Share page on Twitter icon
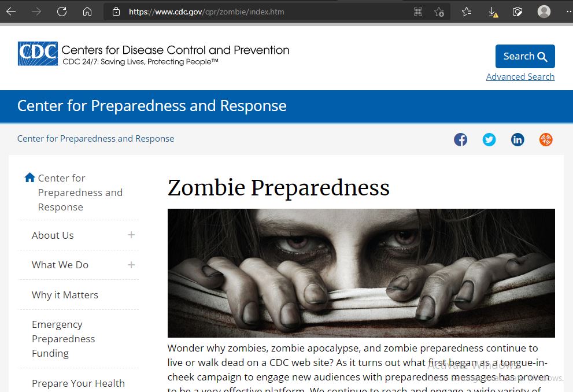 click(489, 139)
